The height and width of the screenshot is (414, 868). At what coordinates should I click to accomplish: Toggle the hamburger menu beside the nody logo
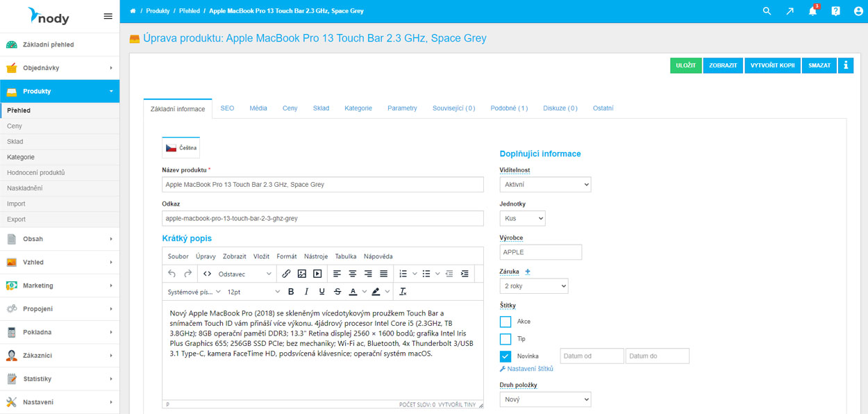pos(108,16)
